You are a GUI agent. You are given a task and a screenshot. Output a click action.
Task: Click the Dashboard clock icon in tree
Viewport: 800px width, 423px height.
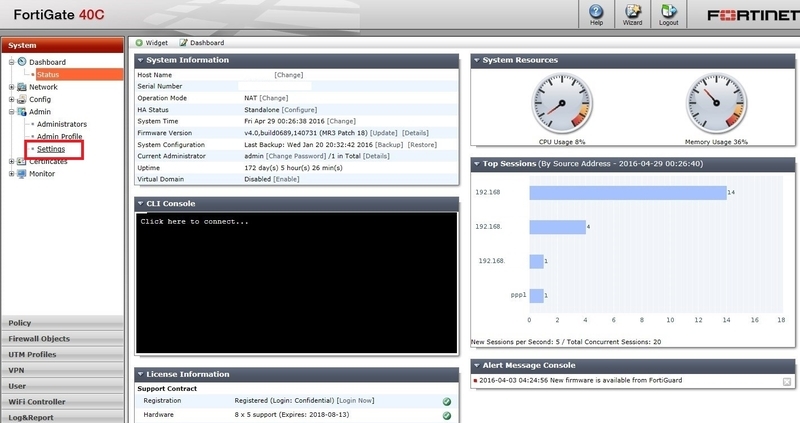pyautogui.click(x=21, y=62)
